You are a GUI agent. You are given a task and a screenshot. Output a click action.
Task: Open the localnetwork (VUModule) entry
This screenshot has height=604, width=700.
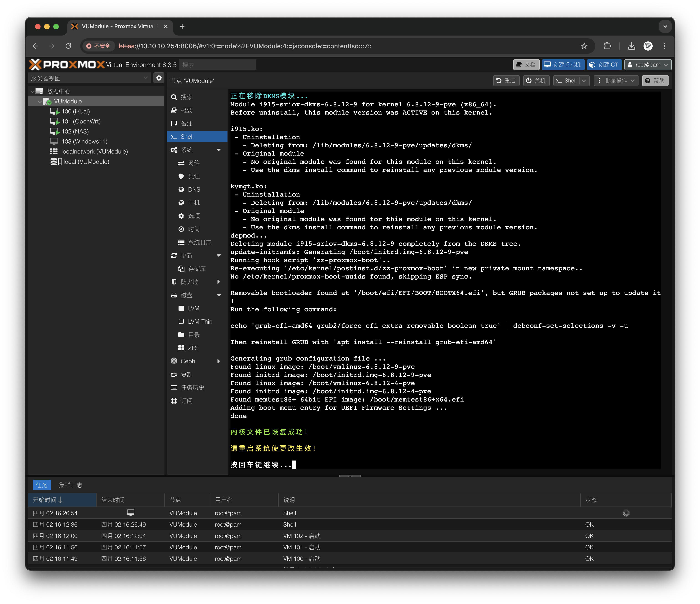pos(94,152)
